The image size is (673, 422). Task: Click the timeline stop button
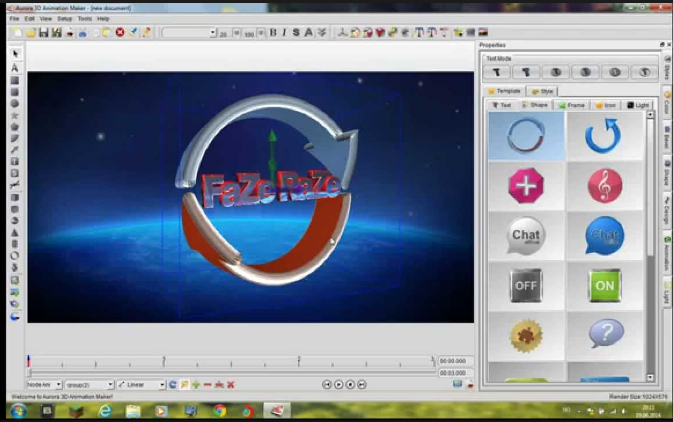(x=350, y=385)
